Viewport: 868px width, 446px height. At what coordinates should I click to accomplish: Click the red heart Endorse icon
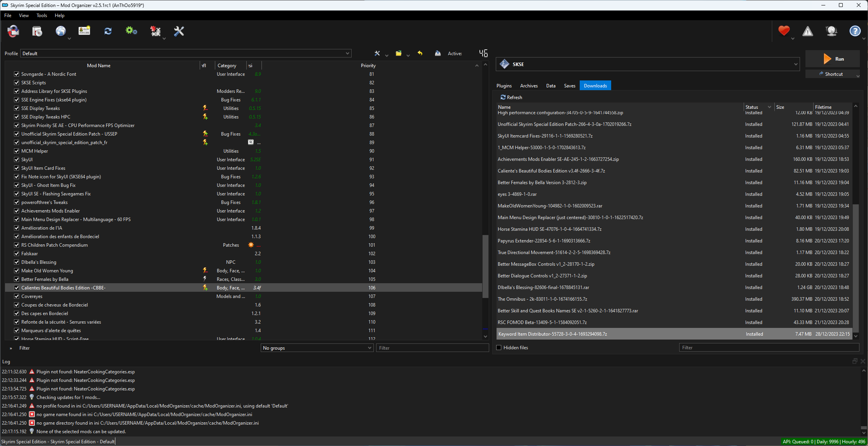point(784,31)
